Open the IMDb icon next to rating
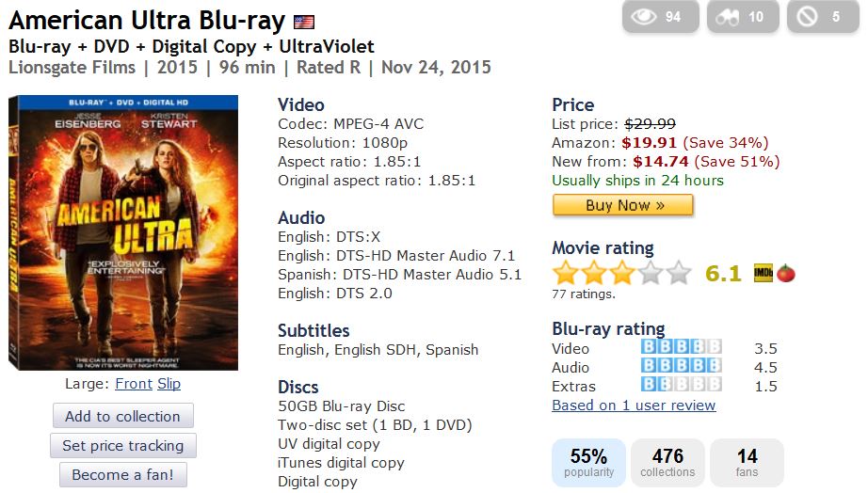The height and width of the screenshot is (493, 868). (x=763, y=274)
